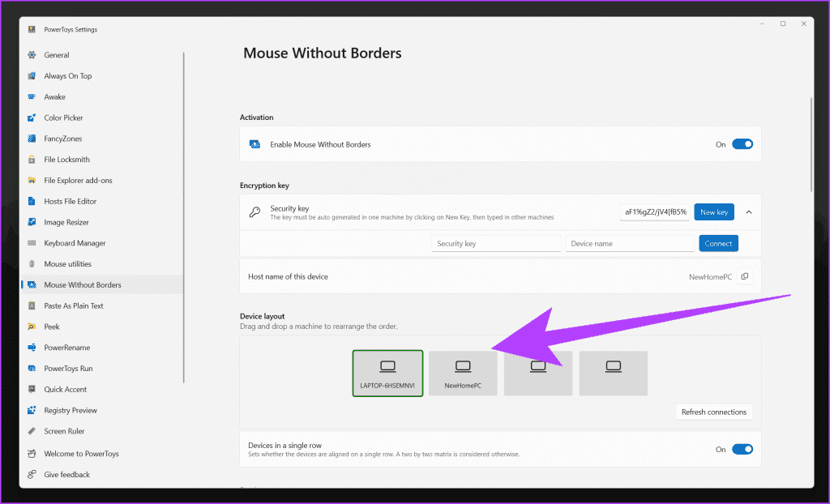Select the NewHomePC device tile

click(463, 374)
